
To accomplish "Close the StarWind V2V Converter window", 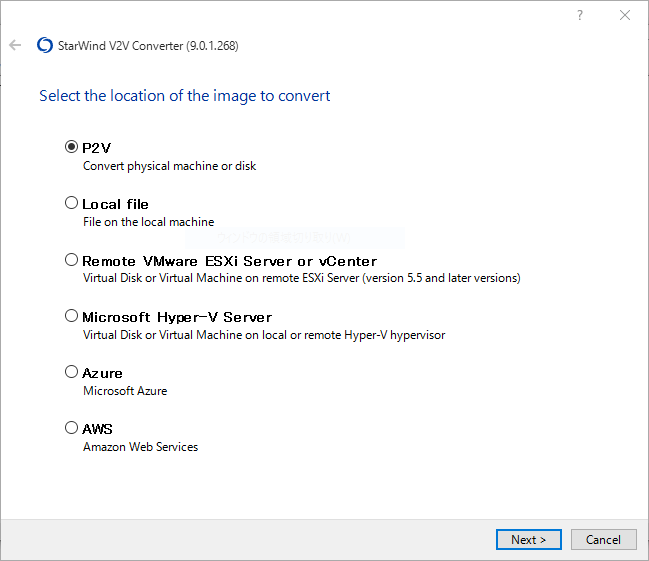I will pos(625,15).
